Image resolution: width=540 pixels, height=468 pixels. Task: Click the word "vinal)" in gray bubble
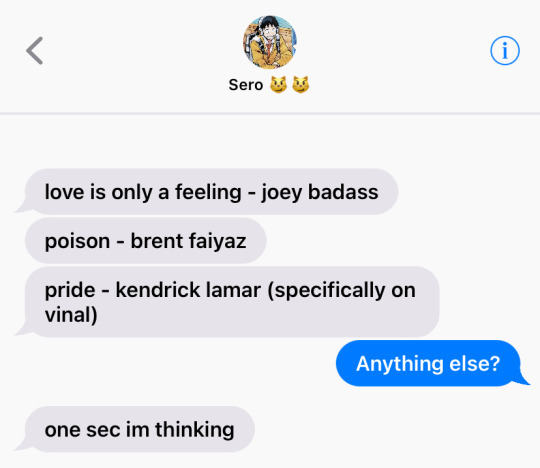[71, 315]
